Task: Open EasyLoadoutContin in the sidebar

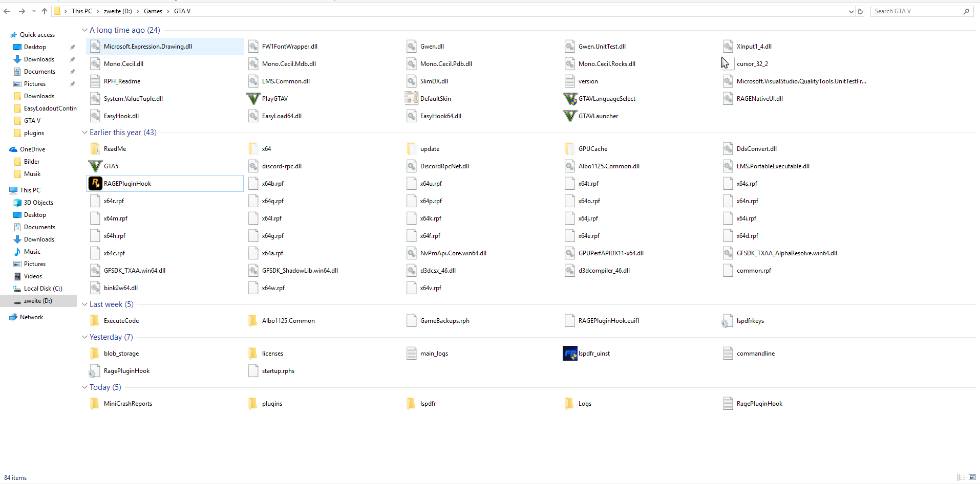Action: 50,108
